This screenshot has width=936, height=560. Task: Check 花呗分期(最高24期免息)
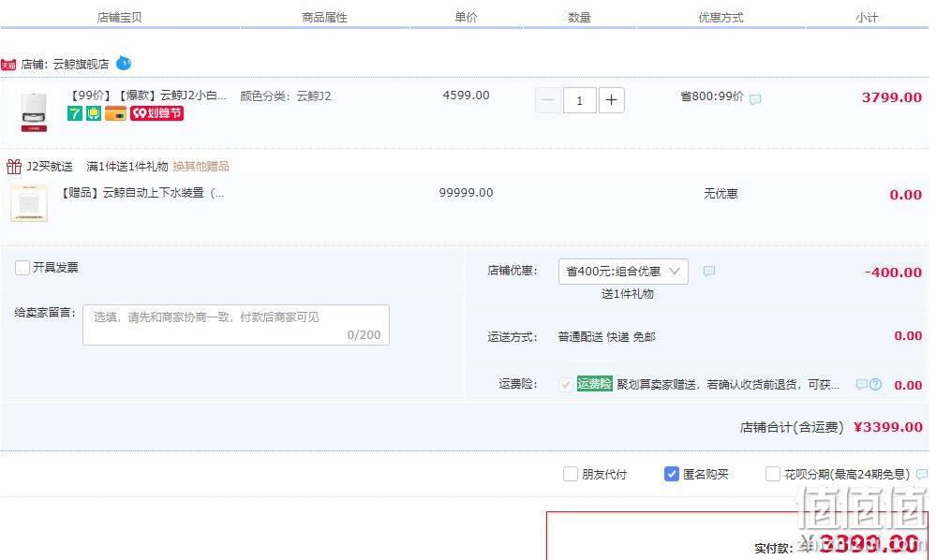pos(772,474)
